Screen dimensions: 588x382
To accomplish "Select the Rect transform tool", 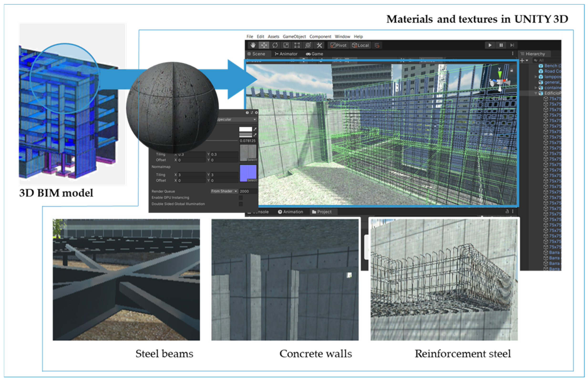I will click(x=297, y=45).
